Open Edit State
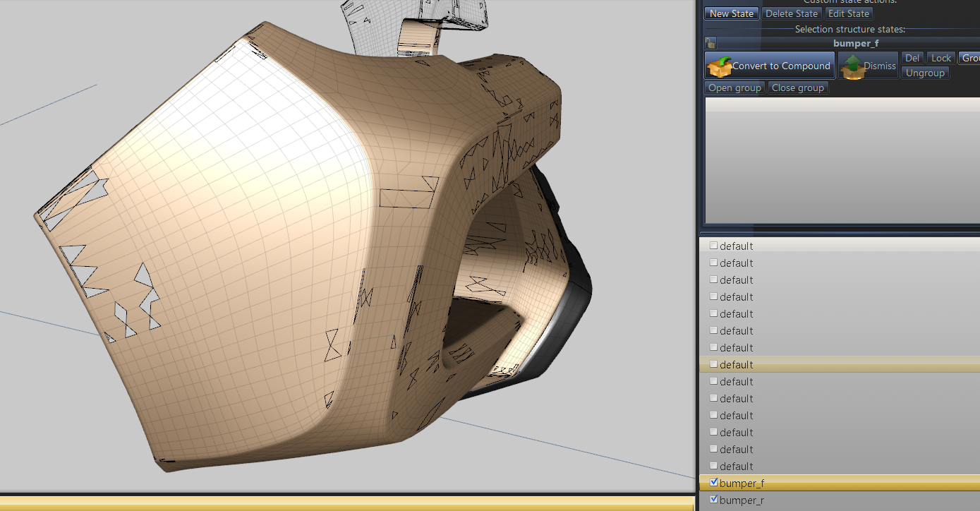Screen dimensions: 980x511 849,13
